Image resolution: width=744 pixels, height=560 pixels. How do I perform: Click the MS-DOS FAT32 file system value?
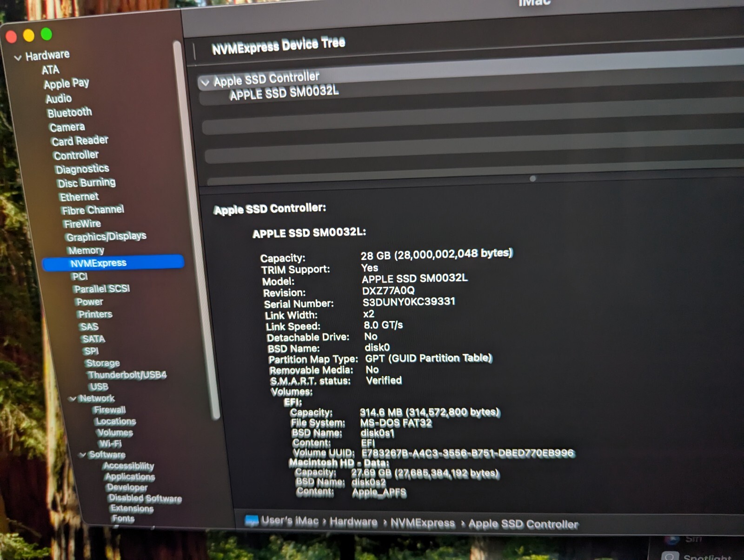pos(396,423)
